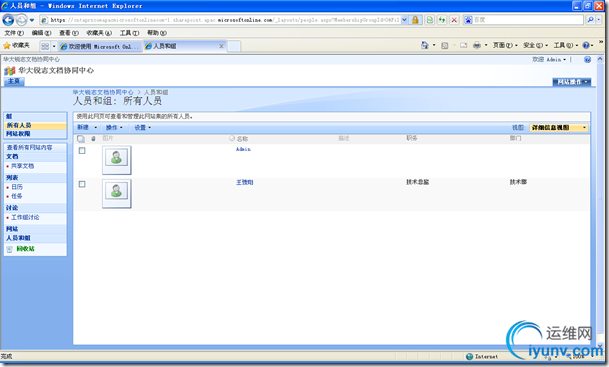Check the checkbox for the Admin row
The width and height of the screenshot is (609, 367).
(82, 151)
